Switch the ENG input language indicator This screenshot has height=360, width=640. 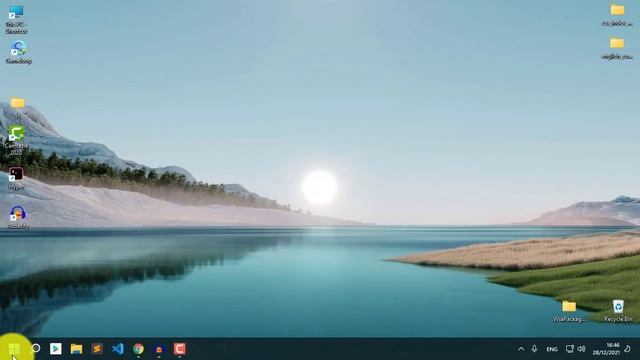click(552, 349)
